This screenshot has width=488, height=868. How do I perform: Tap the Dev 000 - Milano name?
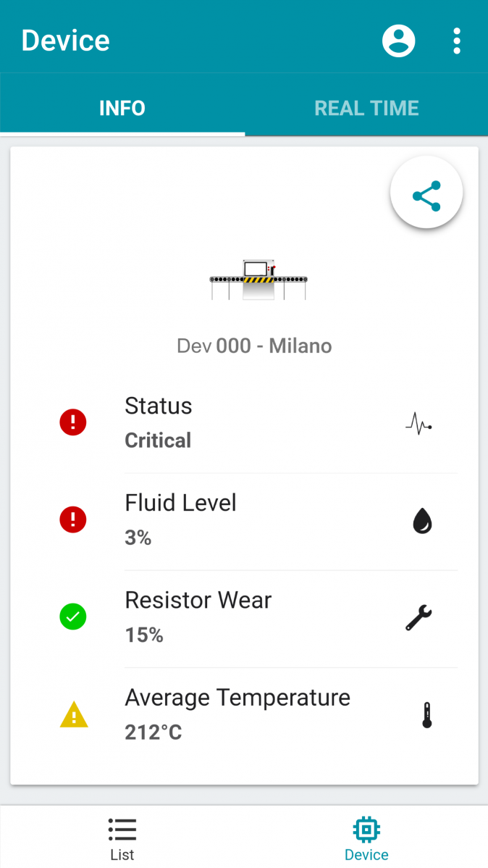tap(254, 346)
